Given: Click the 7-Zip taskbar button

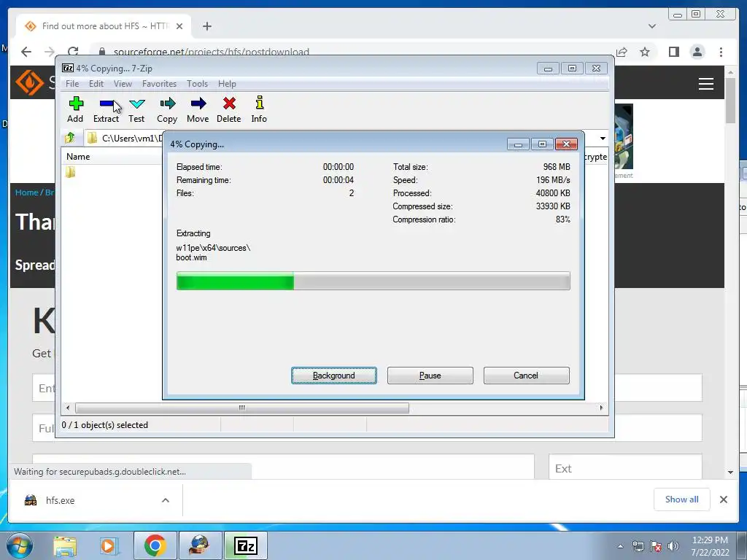Looking at the screenshot, I should (x=245, y=545).
